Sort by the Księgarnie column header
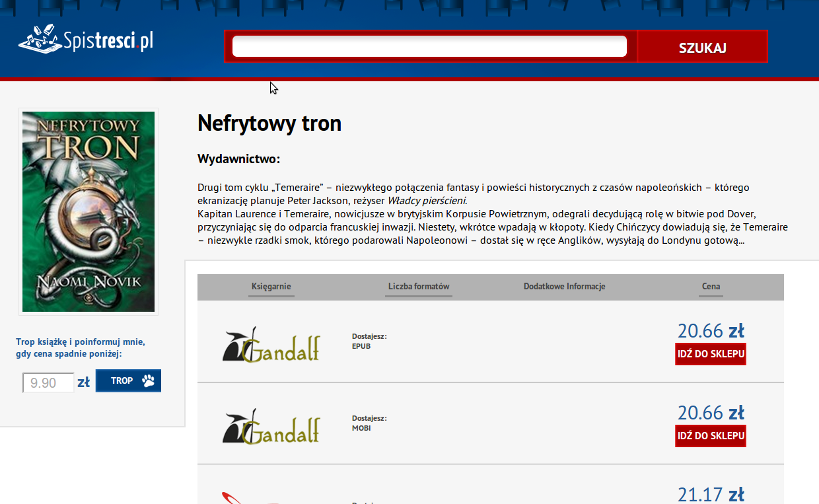This screenshot has width=819, height=504. (271, 287)
